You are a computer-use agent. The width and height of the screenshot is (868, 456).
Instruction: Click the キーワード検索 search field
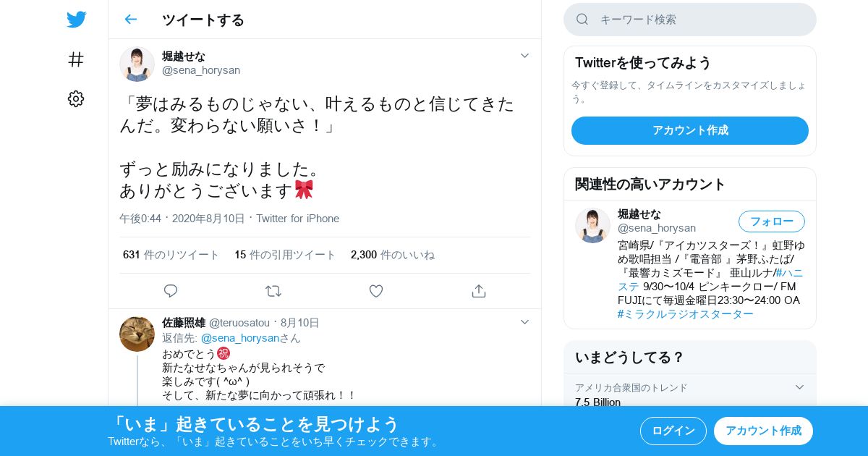tap(690, 20)
